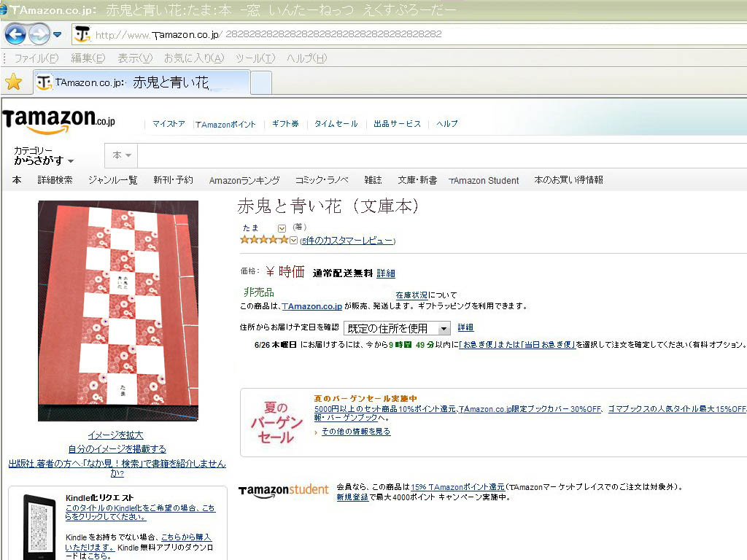Click the TAmazon Student logo banner
Screen dimensions: 747x560
coord(284,491)
